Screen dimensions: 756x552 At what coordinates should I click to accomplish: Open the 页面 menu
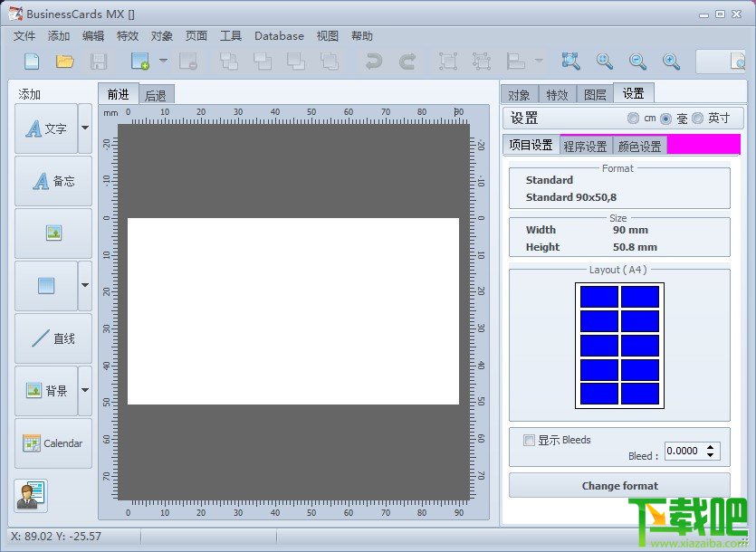(196, 35)
